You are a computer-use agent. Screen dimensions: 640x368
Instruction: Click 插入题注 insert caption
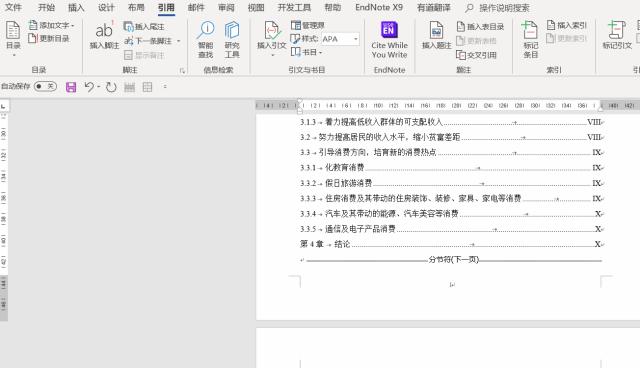436,36
